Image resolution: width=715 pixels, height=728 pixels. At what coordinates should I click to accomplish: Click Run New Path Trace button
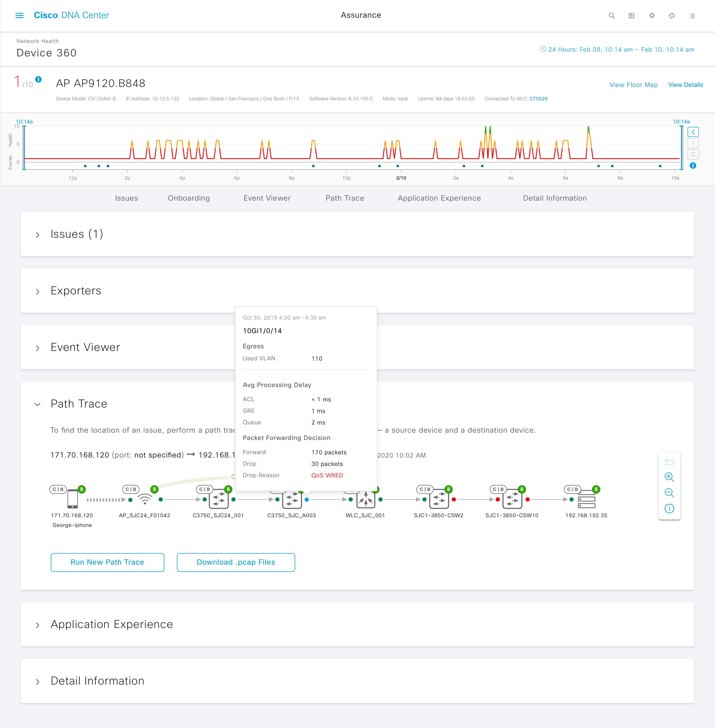(107, 562)
